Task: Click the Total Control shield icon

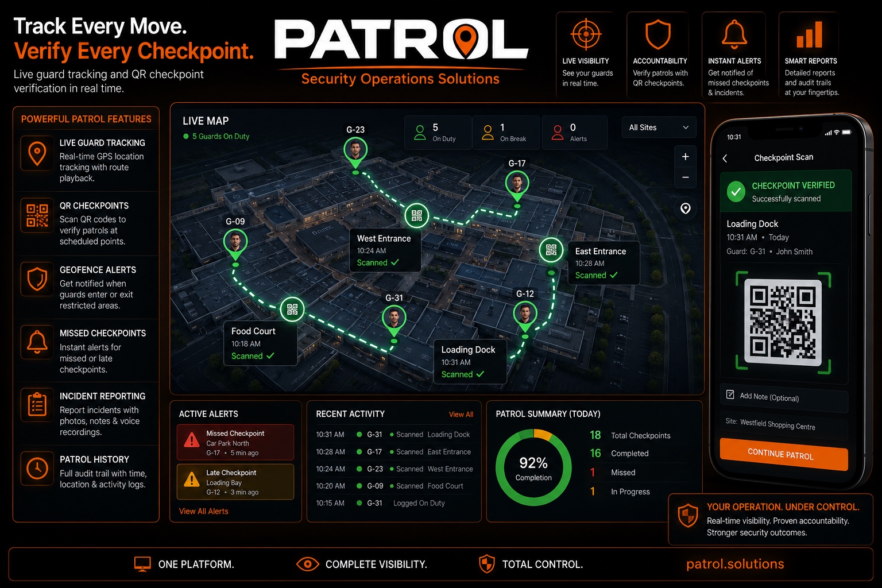Action: click(487, 564)
